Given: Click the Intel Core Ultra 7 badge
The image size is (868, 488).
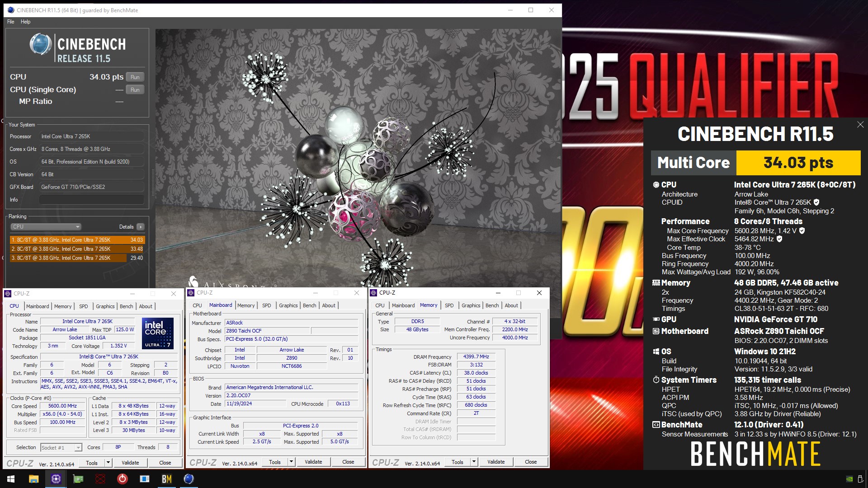Looking at the screenshot, I should click(x=158, y=333).
